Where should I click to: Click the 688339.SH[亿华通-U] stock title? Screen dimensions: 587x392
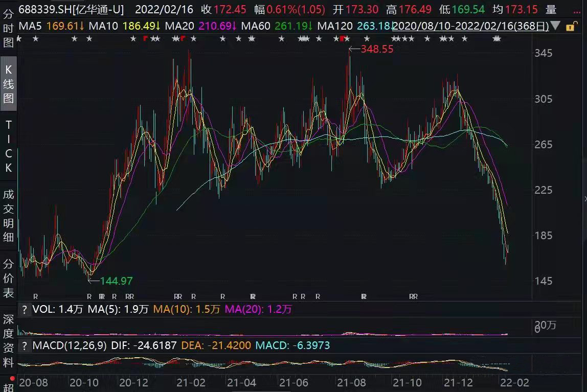click(x=71, y=10)
